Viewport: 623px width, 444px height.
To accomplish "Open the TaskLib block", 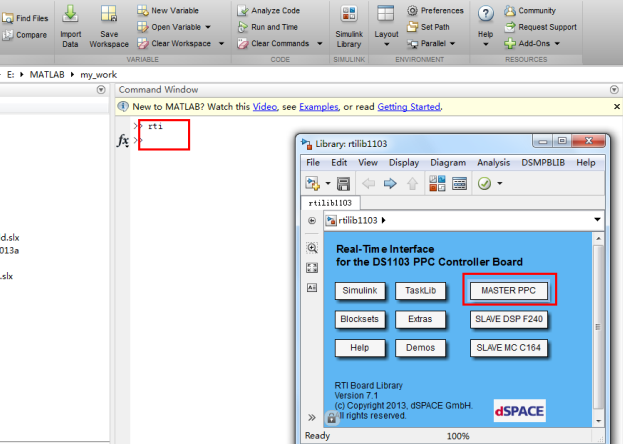I will 420,291.
